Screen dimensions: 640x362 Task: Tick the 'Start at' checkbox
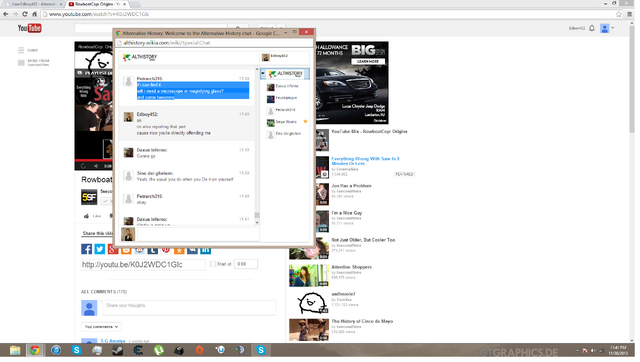pos(213,264)
